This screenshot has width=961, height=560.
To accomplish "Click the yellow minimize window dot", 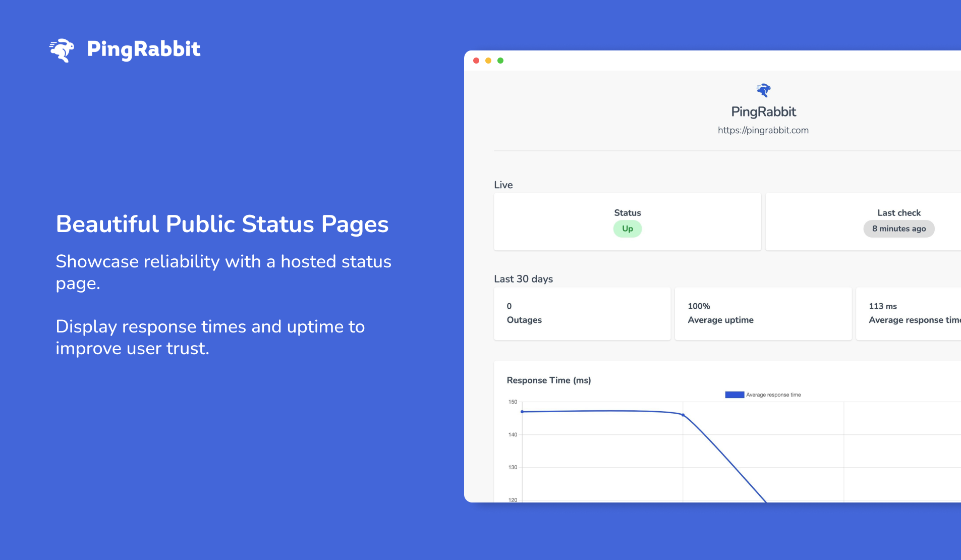I will tap(488, 61).
